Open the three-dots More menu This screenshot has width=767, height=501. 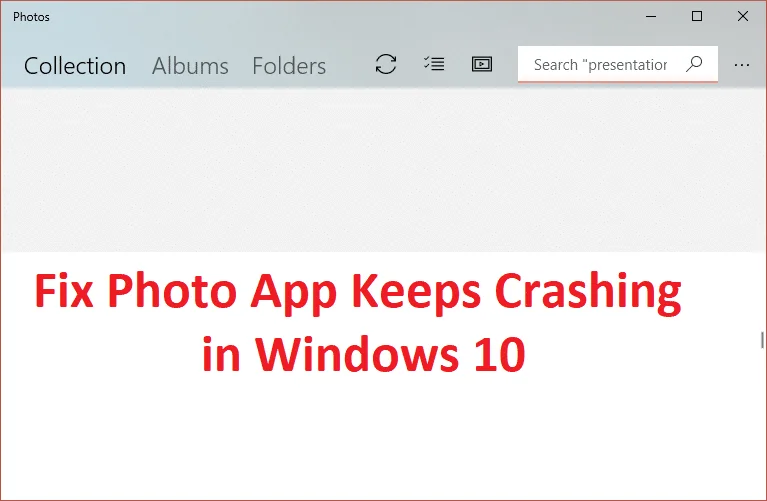coord(742,65)
